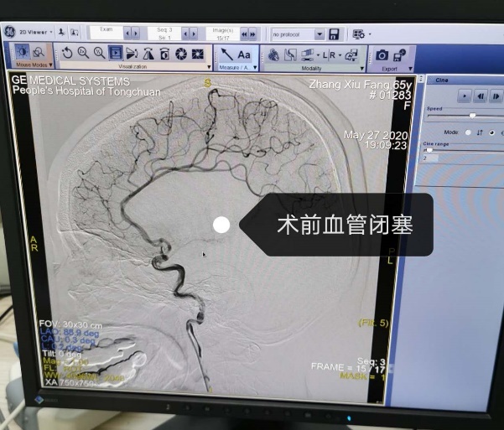The width and height of the screenshot is (504, 430).
Task: Go to next exam arrow
Action: pos(136,33)
